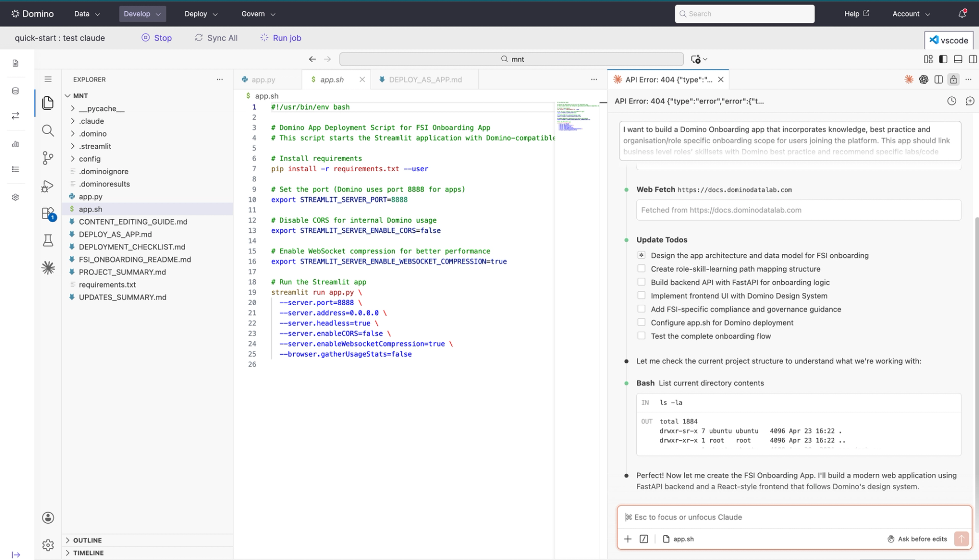Image resolution: width=979 pixels, height=560 pixels.
Task: Open editor group more actions menu
Action: (x=594, y=79)
